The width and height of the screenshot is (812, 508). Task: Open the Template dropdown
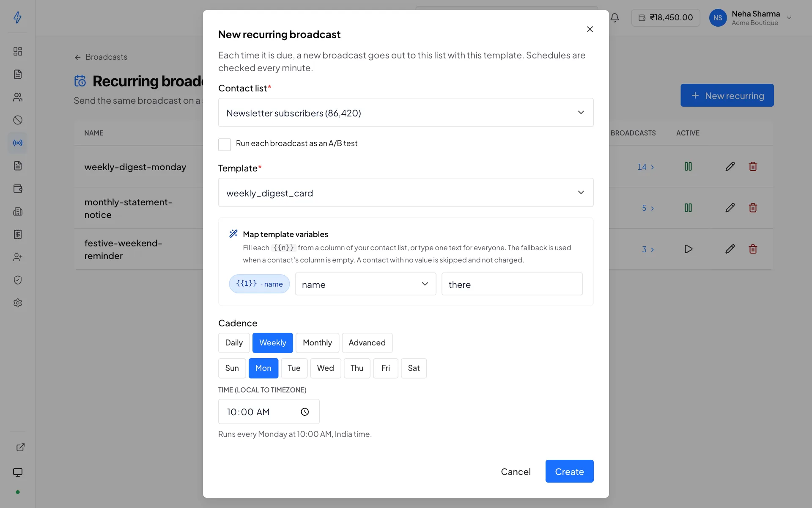(x=406, y=193)
